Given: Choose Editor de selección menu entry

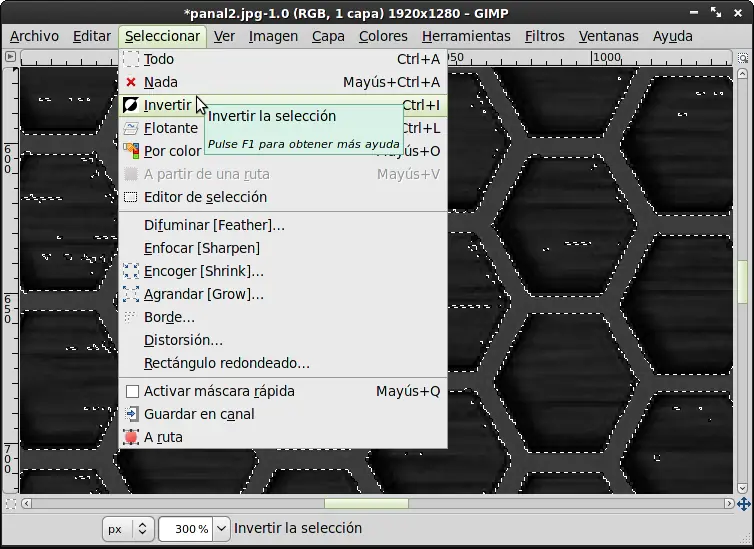Looking at the screenshot, I should [x=283, y=197].
